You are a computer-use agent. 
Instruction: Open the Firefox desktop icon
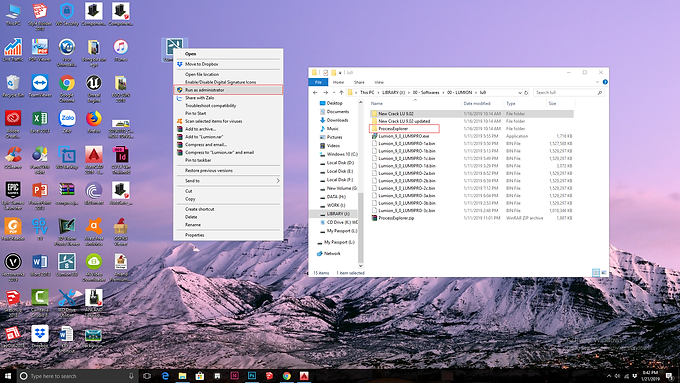coord(94,121)
